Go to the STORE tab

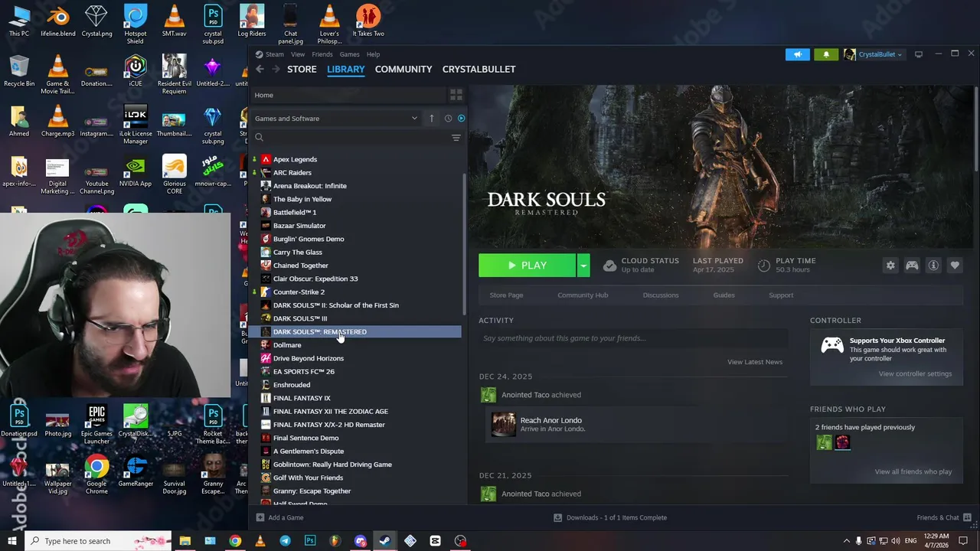(x=302, y=69)
